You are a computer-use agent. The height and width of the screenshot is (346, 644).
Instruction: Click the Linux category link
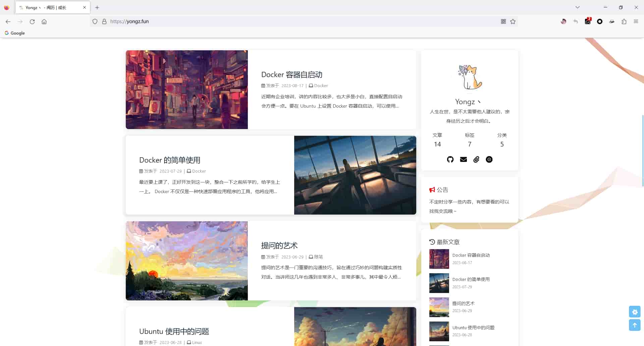click(x=197, y=342)
